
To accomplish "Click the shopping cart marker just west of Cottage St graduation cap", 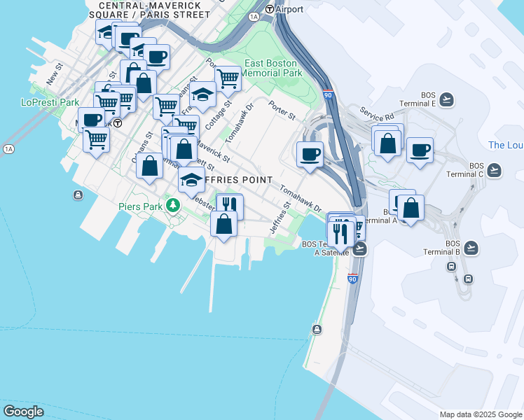I will 166,108.
